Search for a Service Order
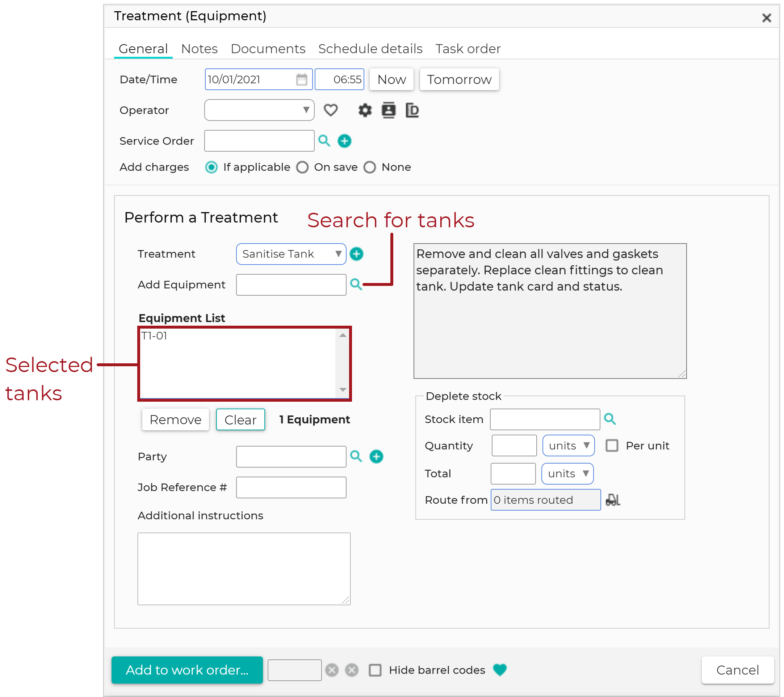This screenshot has height=697, width=784. point(324,141)
